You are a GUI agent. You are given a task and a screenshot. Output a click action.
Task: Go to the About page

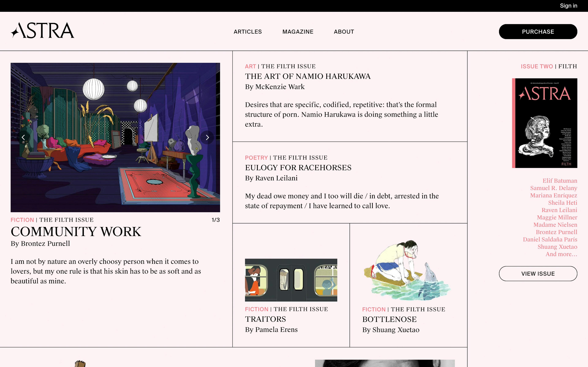[344, 32]
